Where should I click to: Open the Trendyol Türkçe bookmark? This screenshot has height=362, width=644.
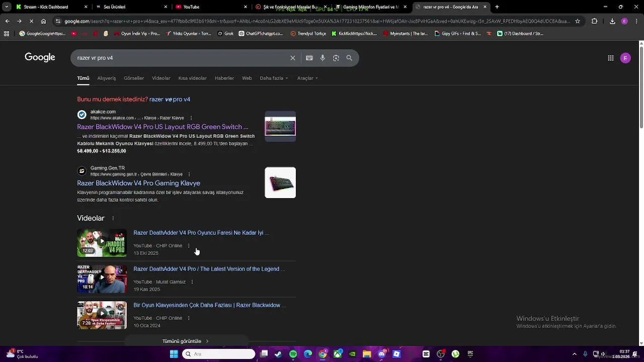tap(308, 34)
